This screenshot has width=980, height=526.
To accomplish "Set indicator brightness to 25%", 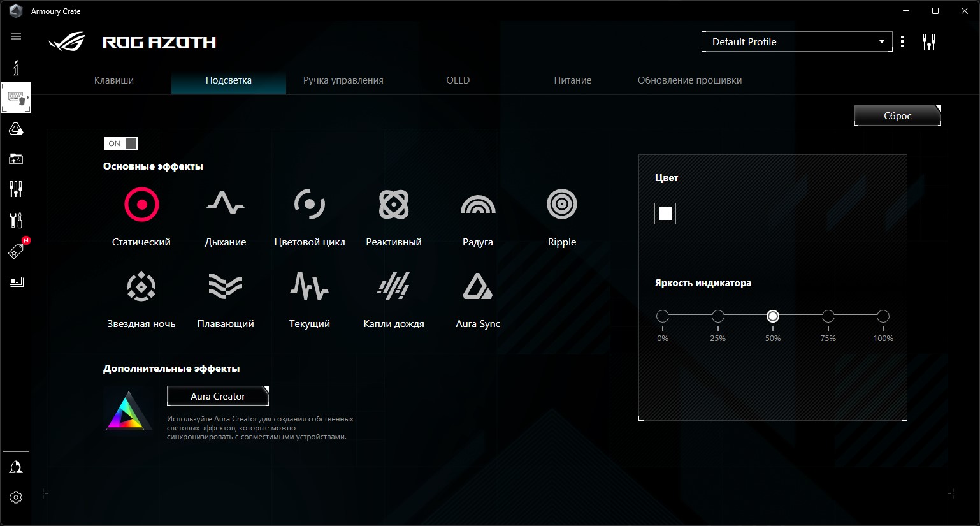I will [718, 316].
